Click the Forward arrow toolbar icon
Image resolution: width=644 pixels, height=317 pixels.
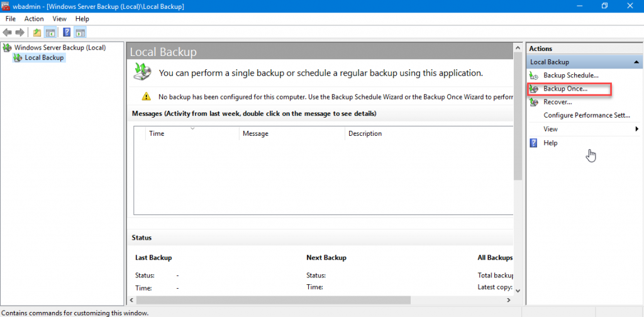click(x=19, y=33)
